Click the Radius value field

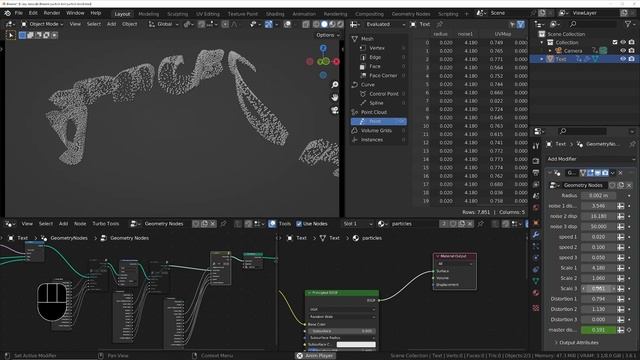[x=598, y=196]
